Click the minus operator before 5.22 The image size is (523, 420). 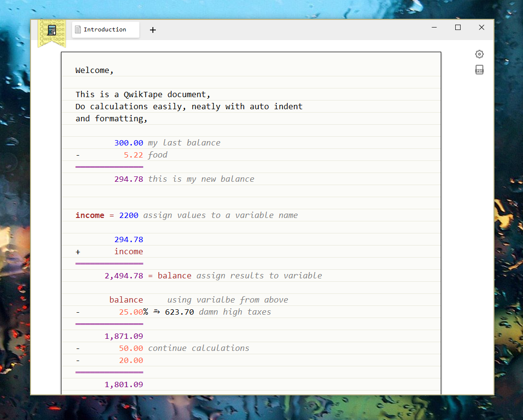[78, 155]
